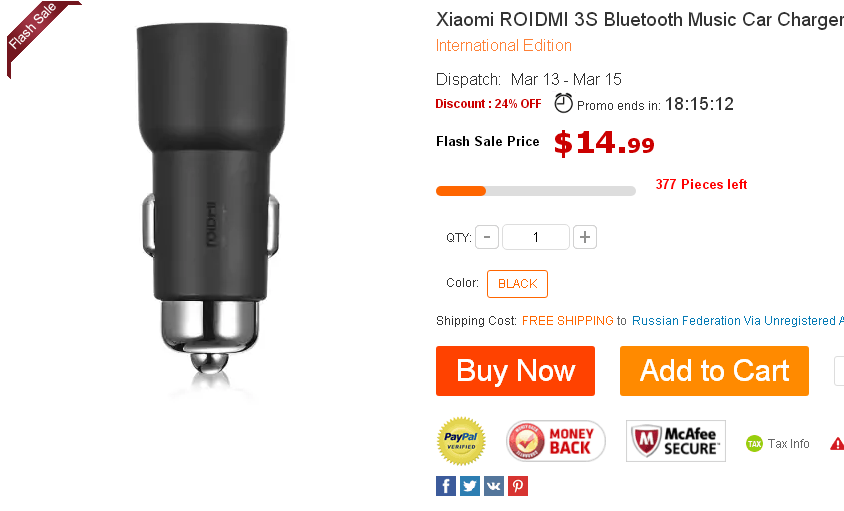Open the Tax Info link

tap(789, 444)
